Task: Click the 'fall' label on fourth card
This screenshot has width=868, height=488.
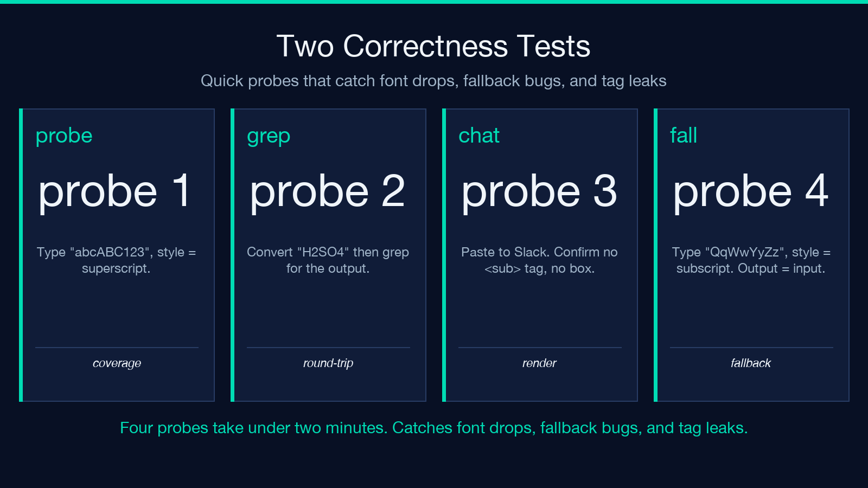Action: click(684, 136)
